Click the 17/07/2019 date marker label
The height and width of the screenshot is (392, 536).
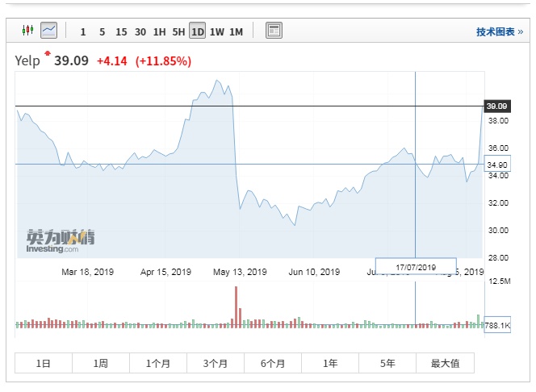coord(417,266)
